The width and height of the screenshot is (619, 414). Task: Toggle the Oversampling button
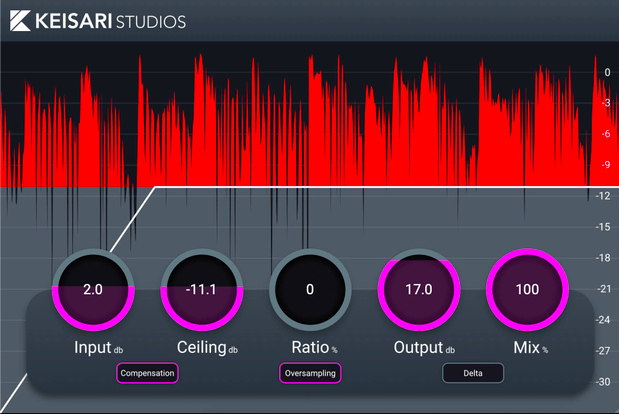(x=310, y=373)
